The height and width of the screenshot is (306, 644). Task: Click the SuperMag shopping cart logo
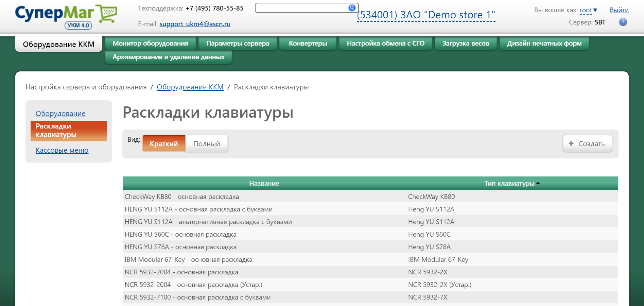(x=66, y=17)
